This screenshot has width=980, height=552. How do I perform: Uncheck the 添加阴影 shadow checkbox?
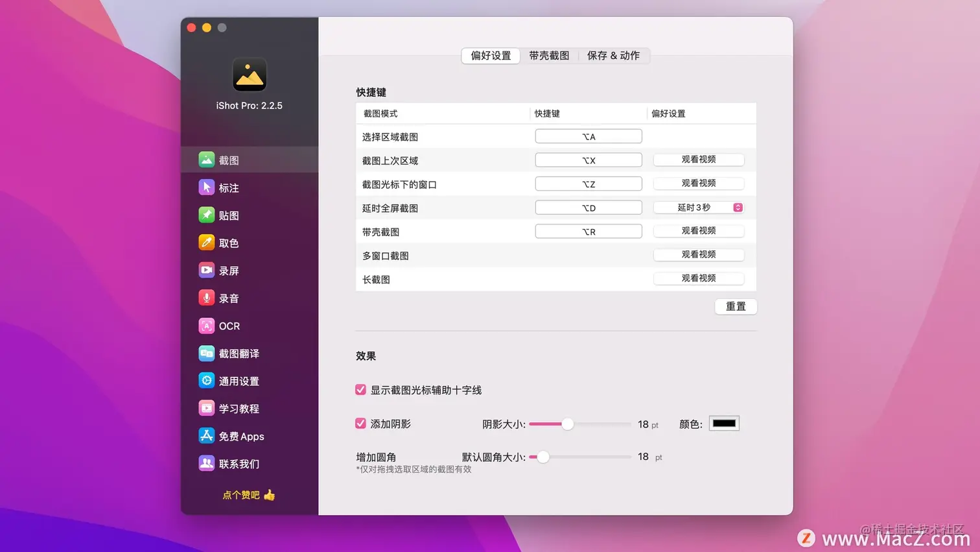pyautogui.click(x=361, y=424)
